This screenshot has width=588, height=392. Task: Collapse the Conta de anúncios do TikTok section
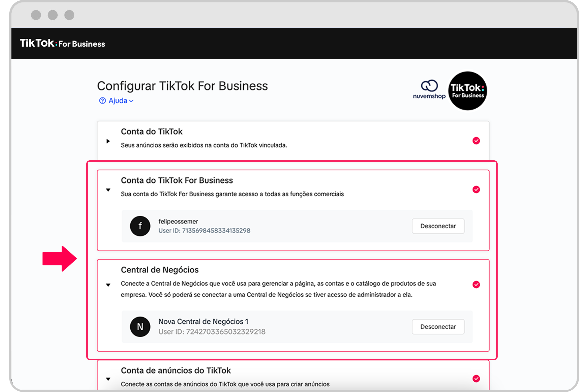pyautogui.click(x=108, y=379)
